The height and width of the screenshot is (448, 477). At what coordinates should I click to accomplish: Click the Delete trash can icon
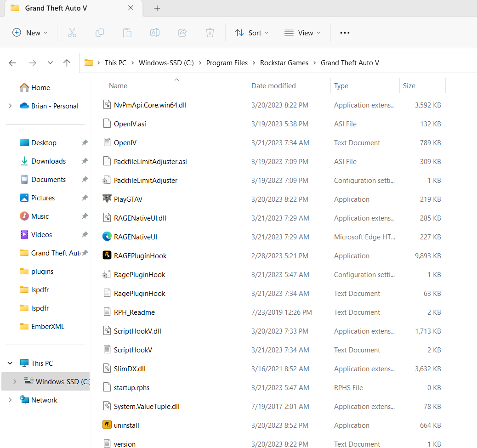[210, 33]
